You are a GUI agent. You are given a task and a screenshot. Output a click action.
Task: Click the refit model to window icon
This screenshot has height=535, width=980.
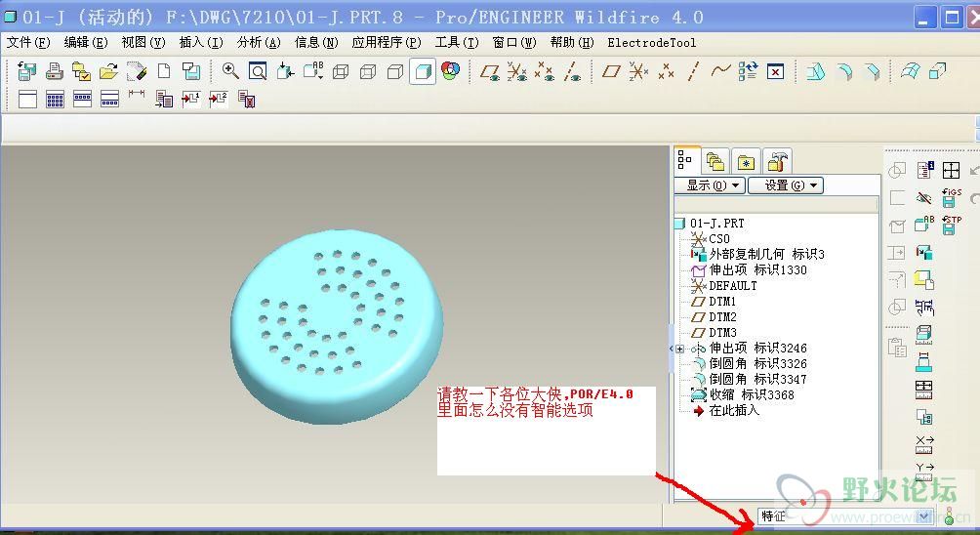(x=258, y=72)
